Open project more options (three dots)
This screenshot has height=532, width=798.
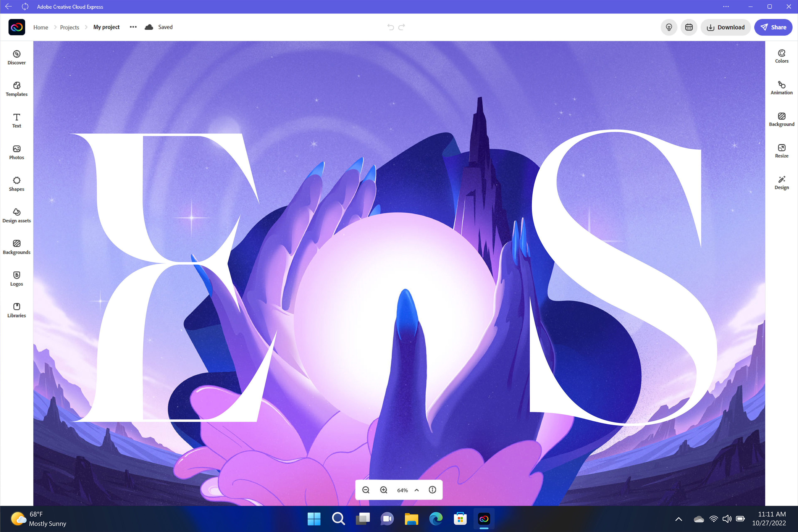(x=133, y=27)
